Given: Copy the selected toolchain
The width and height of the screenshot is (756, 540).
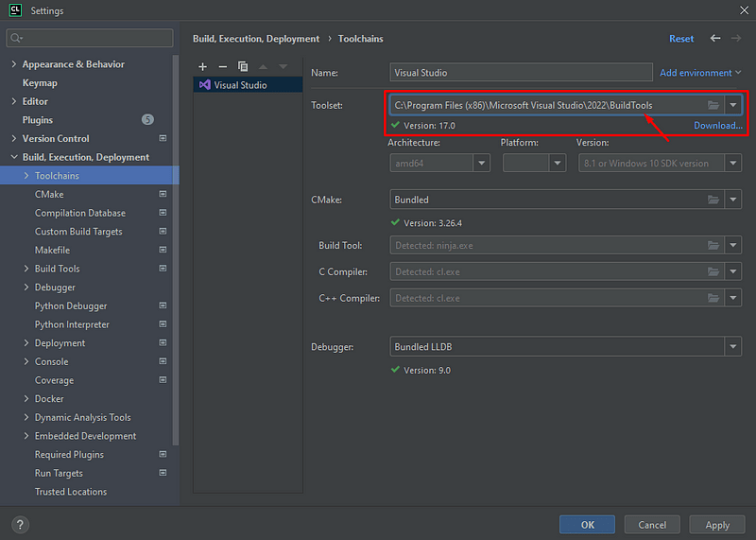Looking at the screenshot, I should pyautogui.click(x=243, y=66).
